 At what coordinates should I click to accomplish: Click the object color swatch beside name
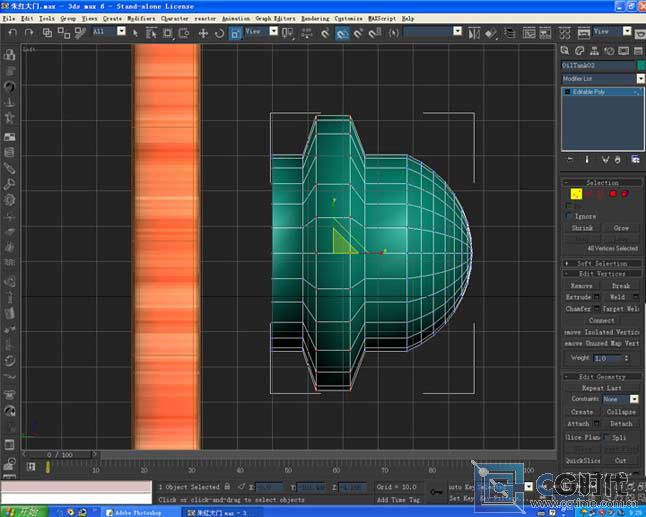tap(641, 65)
